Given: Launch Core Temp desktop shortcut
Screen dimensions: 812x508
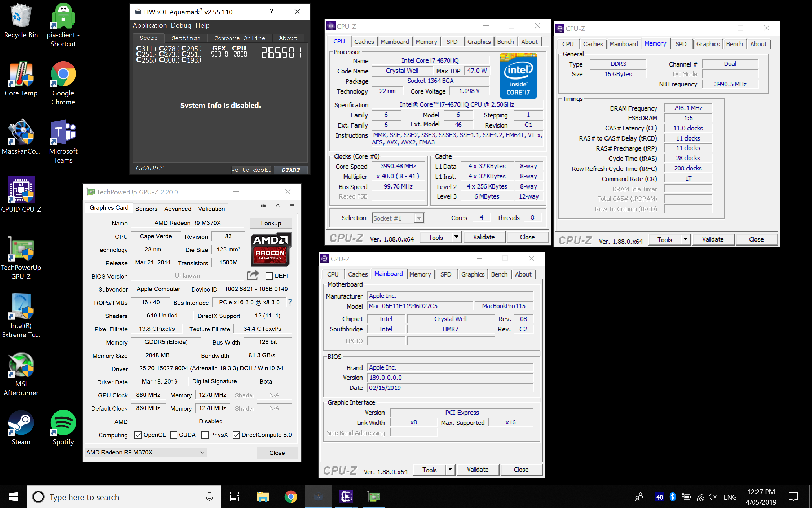Looking at the screenshot, I should pos(21,79).
